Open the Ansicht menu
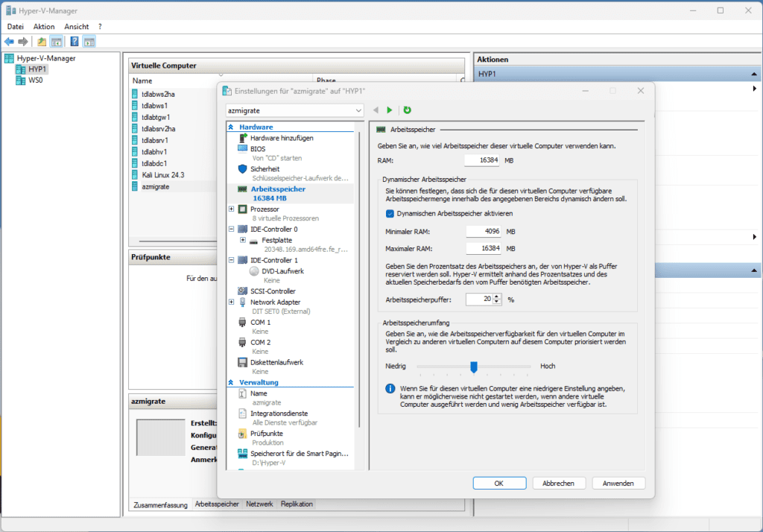 tap(77, 27)
